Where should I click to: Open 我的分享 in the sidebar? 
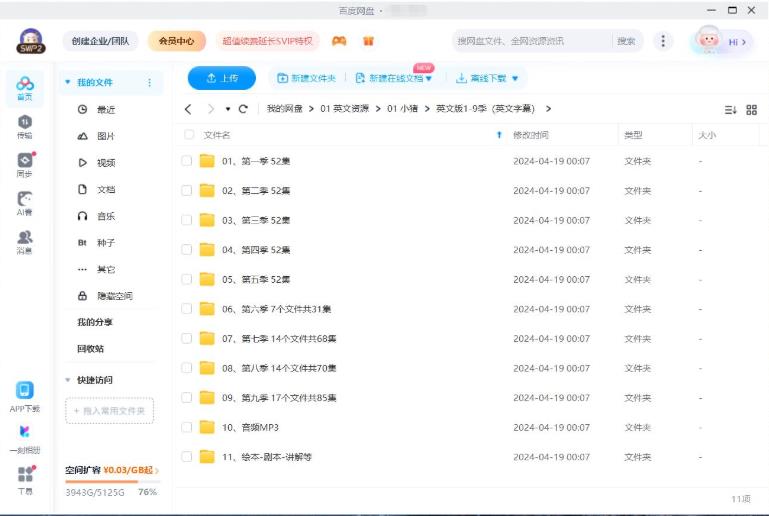[95, 322]
